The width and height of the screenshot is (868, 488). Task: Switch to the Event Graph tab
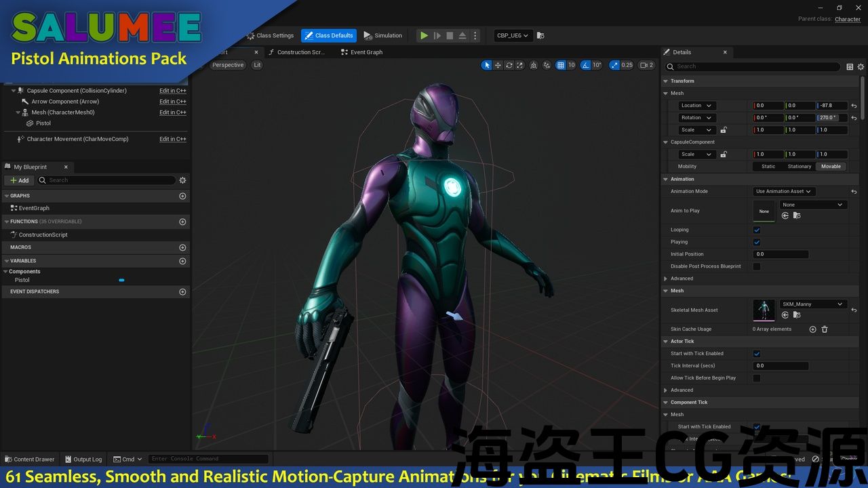(366, 52)
